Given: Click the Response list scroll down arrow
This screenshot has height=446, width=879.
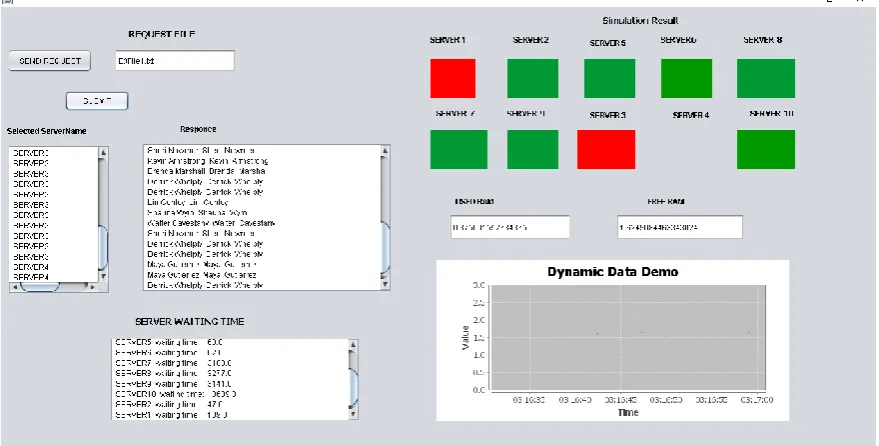Looking at the screenshot, I should [385, 285].
